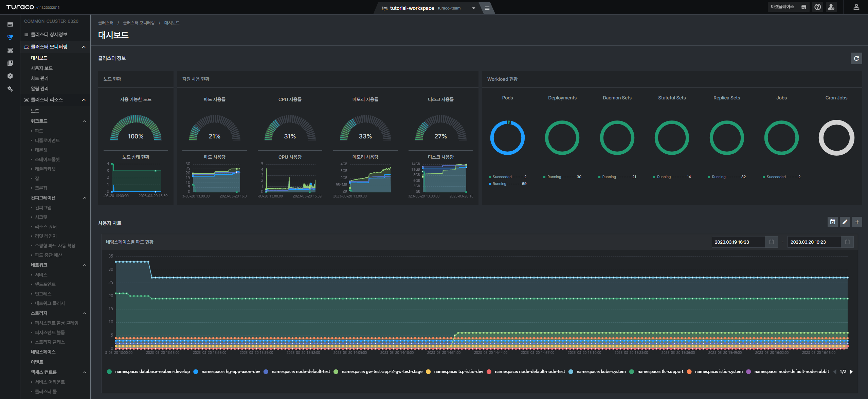This screenshot has height=399, width=868.
Task: Open the help question mark icon
Action: click(x=817, y=7)
